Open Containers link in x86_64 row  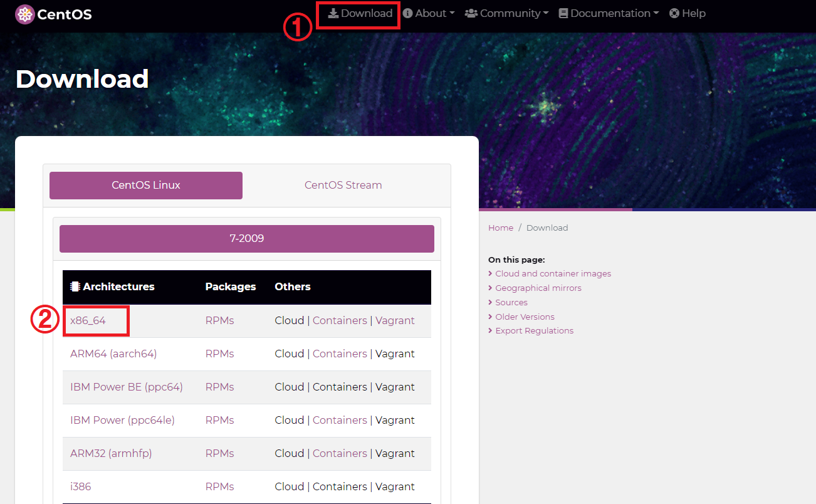coord(340,320)
